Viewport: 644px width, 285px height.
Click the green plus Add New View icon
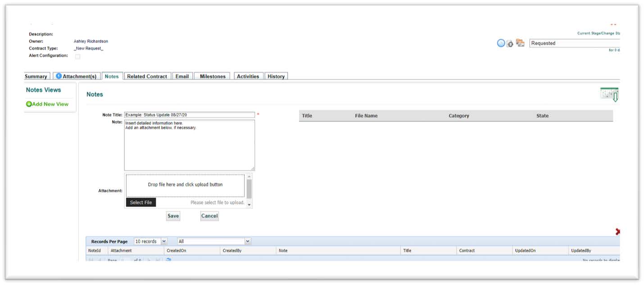point(29,104)
